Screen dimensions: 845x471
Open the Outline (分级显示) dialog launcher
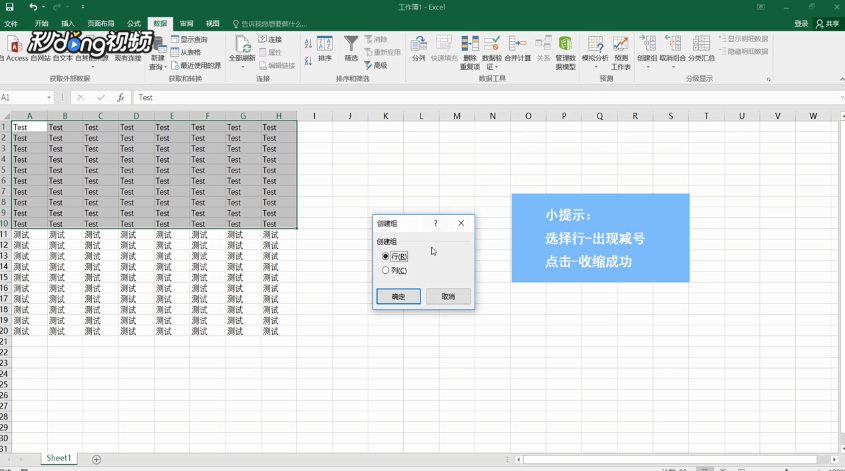pos(768,79)
